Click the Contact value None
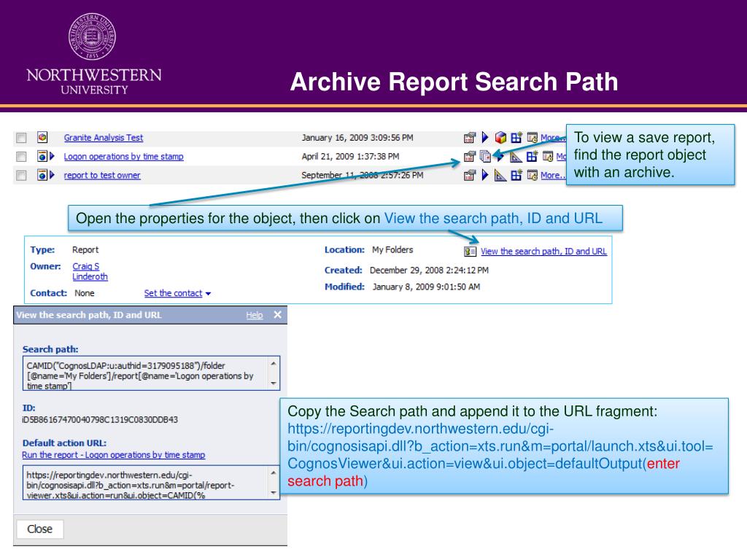The width and height of the screenshot is (747, 560). (85, 293)
